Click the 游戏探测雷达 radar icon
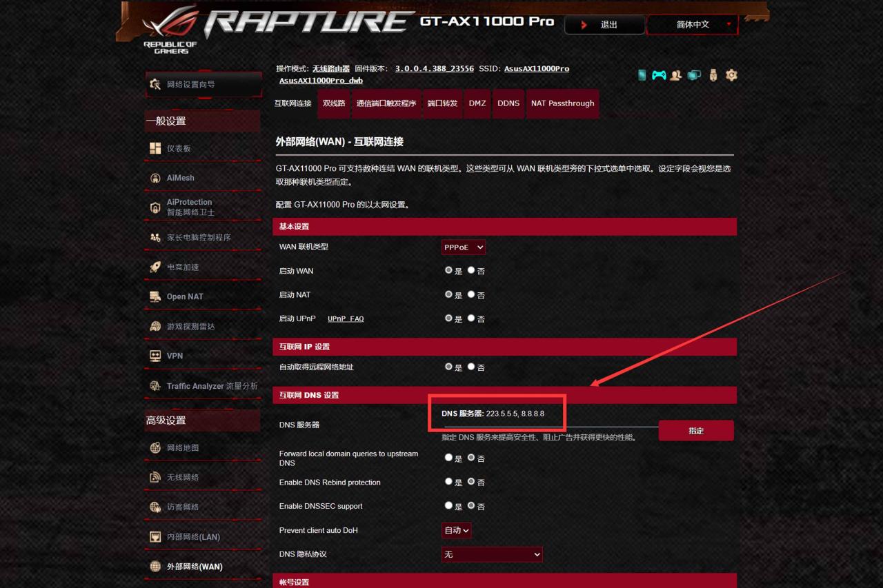 point(155,326)
